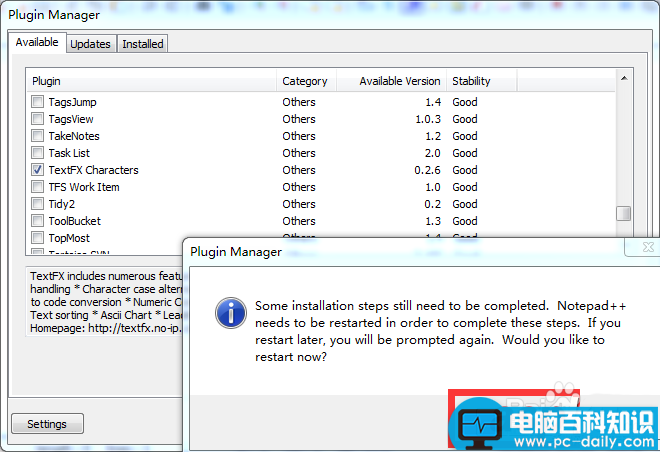This screenshot has height=452, width=660.
Task: Select the ToolBucket checkbox
Action: pos(38,221)
